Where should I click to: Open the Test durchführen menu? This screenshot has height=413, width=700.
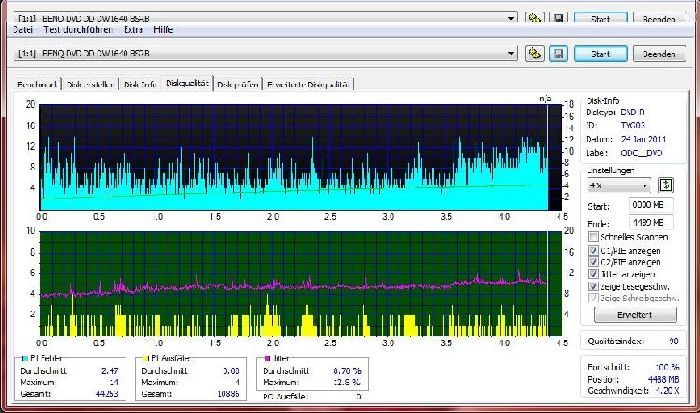point(78,29)
